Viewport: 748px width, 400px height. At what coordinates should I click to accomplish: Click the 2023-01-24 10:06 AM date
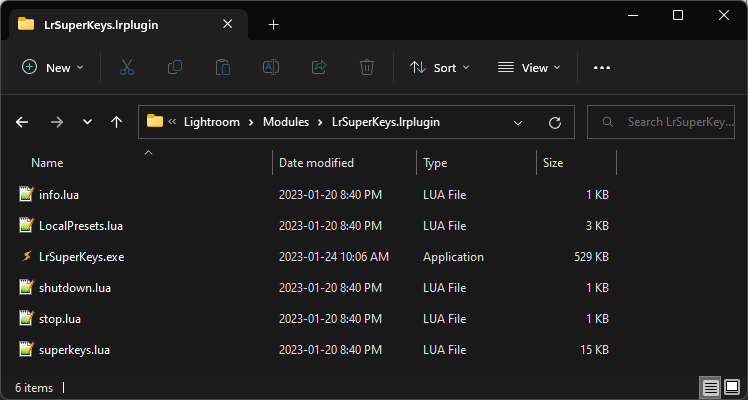334,257
